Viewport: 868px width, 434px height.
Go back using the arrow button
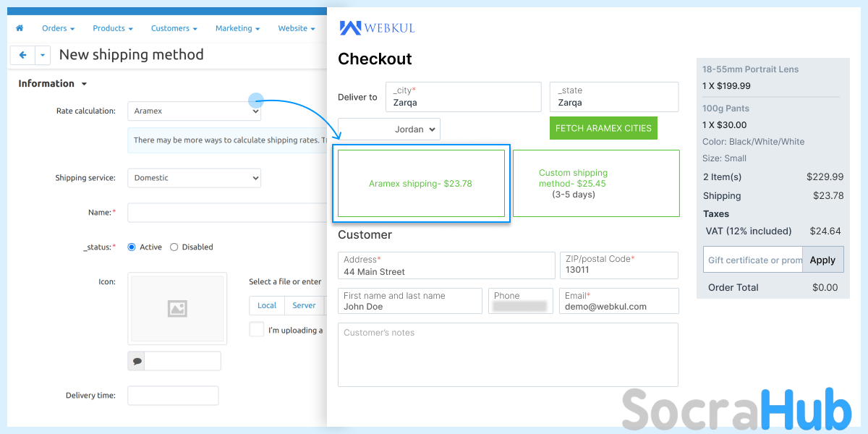point(22,55)
